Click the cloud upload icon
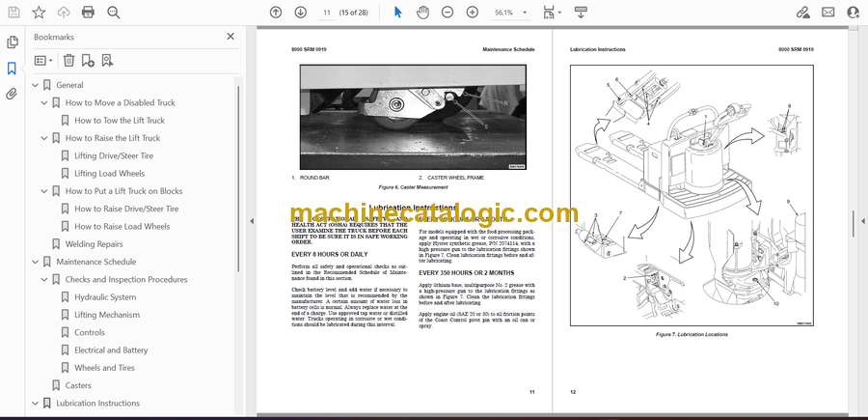The width and height of the screenshot is (868, 420). [x=64, y=13]
